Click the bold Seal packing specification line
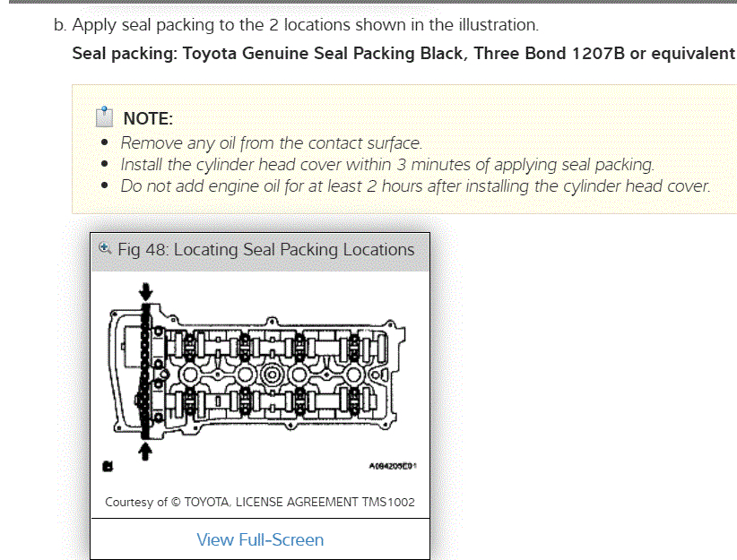This screenshot has height=560, width=737. coord(403,54)
